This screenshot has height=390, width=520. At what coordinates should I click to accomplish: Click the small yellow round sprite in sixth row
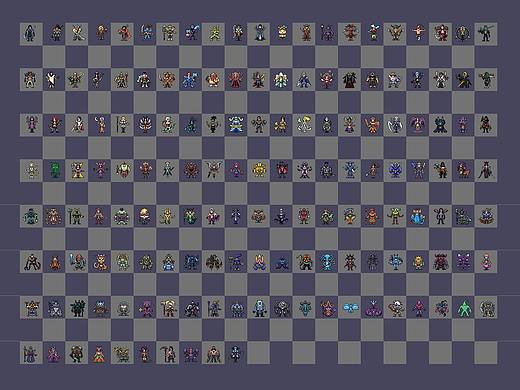click(x=418, y=263)
